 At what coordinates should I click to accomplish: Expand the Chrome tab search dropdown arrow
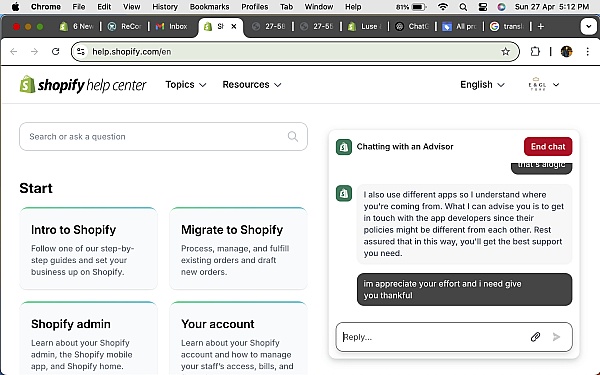pyautogui.click(x=588, y=26)
